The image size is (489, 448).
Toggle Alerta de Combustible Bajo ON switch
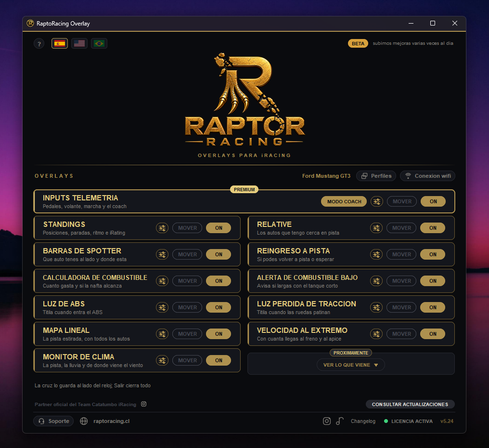[x=433, y=281]
